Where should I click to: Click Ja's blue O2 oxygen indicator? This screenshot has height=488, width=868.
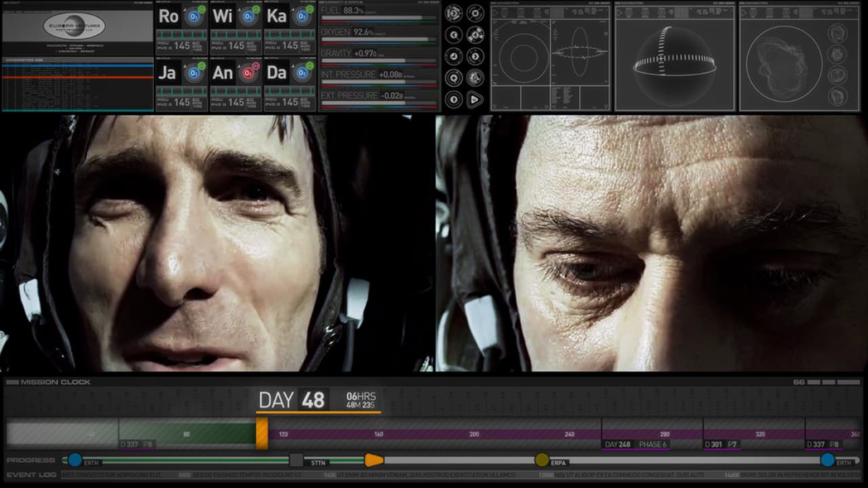(x=195, y=73)
